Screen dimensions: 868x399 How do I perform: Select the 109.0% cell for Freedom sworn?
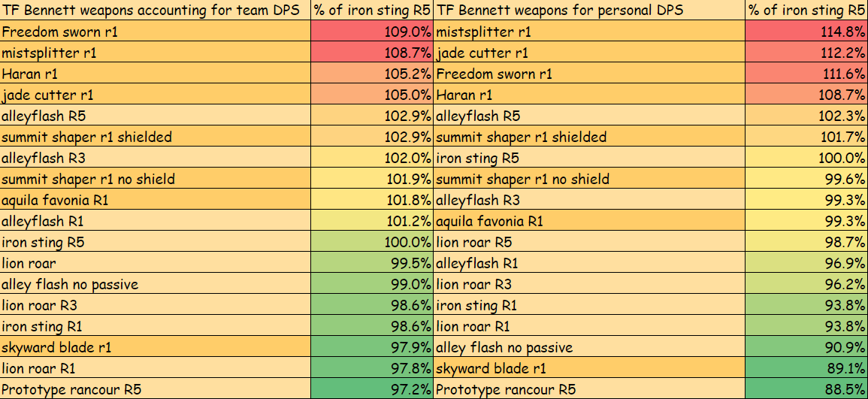coord(372,32)
